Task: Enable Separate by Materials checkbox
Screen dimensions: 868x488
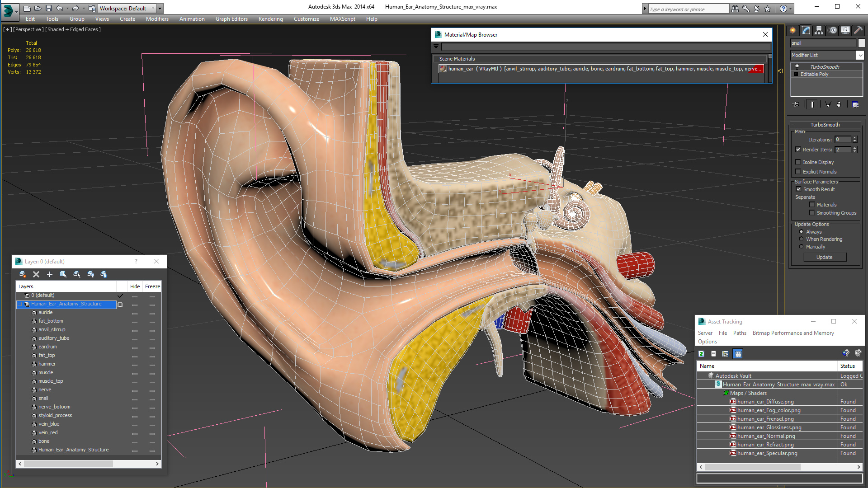Action: coord(812,205)
